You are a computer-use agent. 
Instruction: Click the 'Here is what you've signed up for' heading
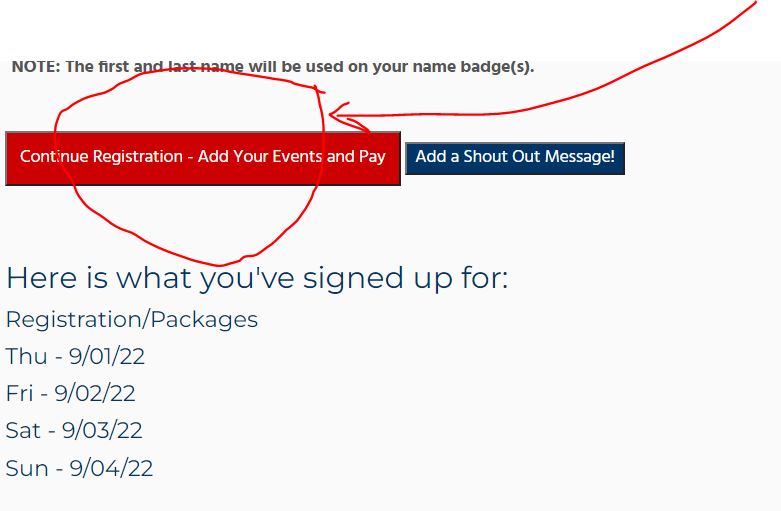[x=257, y=277]
